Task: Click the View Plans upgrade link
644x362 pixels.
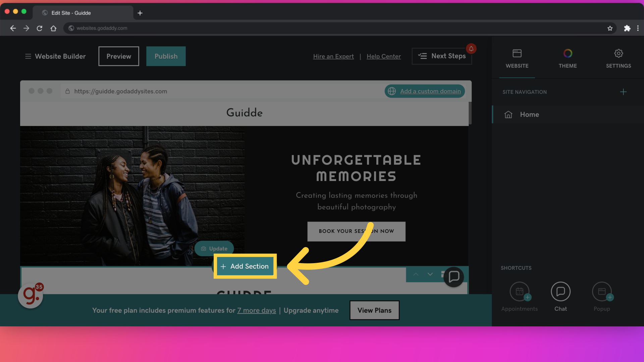Action: point(374,310)
